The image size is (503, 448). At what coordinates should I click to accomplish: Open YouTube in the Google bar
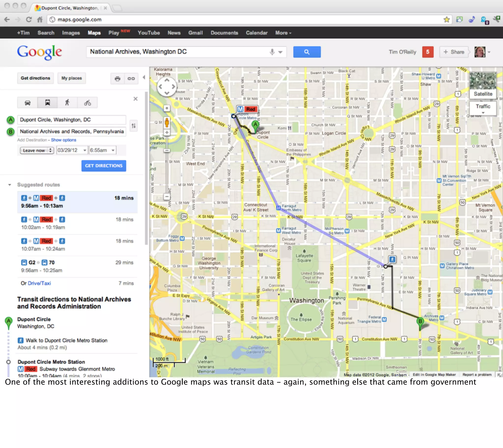coord(149,33)
